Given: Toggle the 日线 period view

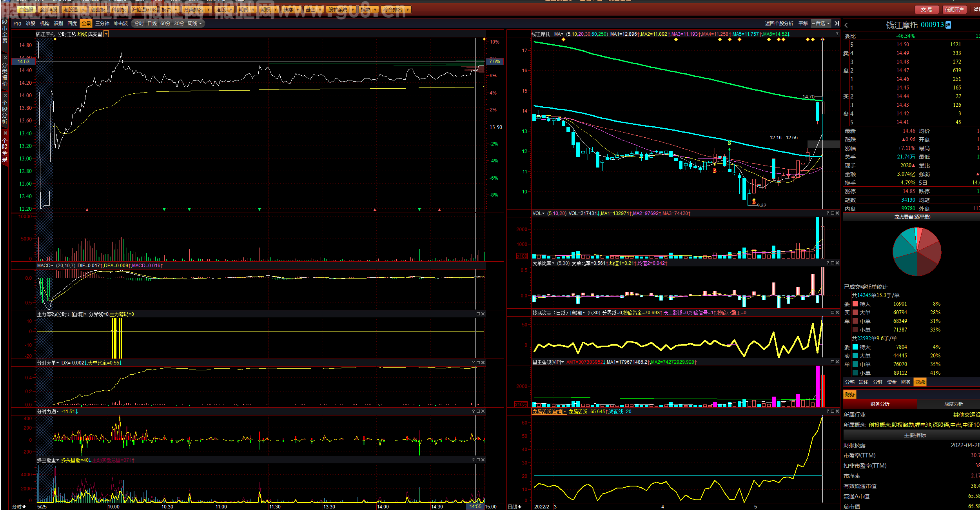Looking at the screenshot, I should tap(152, 24).
